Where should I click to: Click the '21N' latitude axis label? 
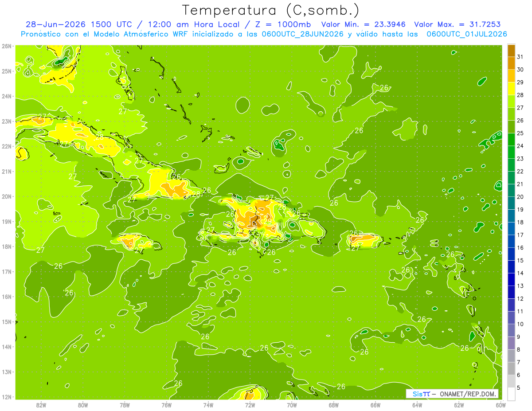pos(7,172)
